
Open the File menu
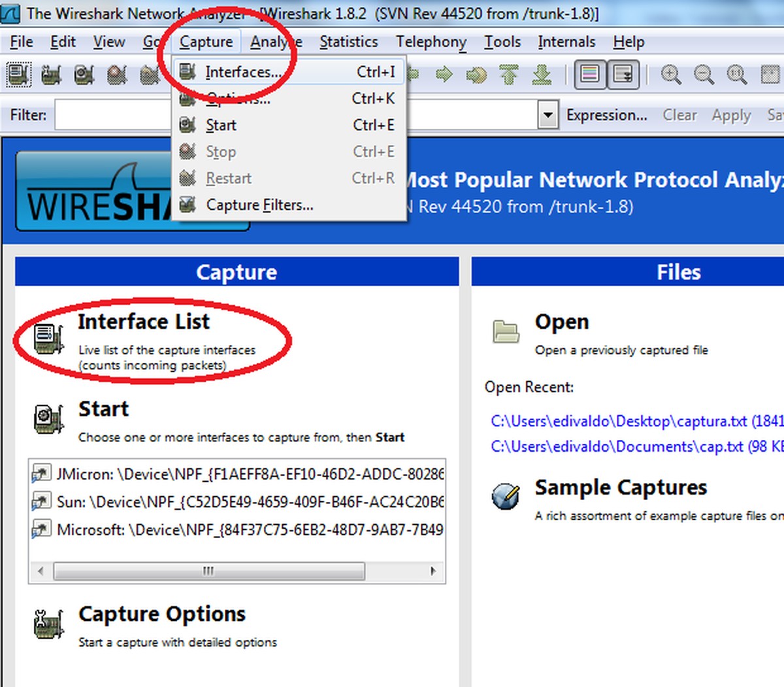click(22, 42)
